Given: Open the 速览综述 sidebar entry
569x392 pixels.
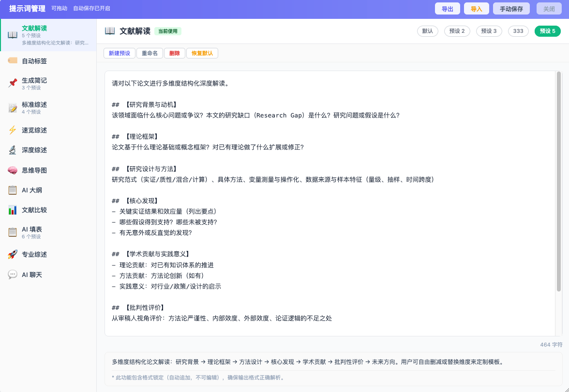Looking at the screenshot, I should click(x=48, y=130).
